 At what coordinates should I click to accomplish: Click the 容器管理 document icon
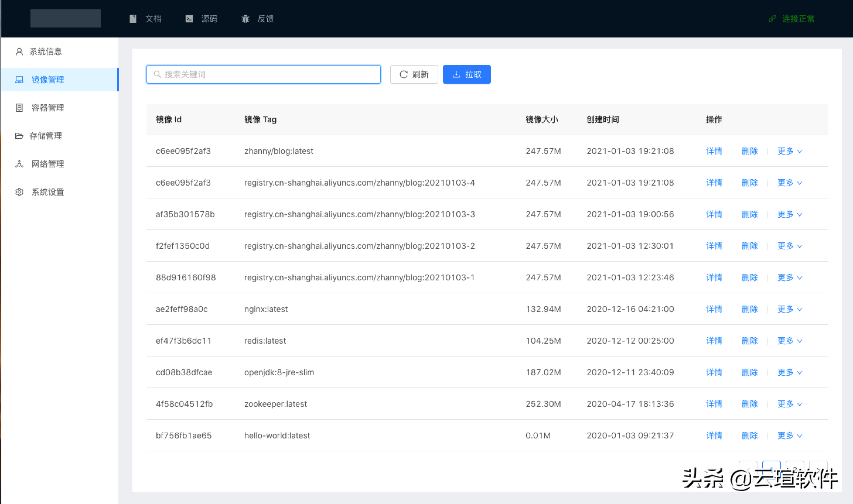click(x=19, y=108)
